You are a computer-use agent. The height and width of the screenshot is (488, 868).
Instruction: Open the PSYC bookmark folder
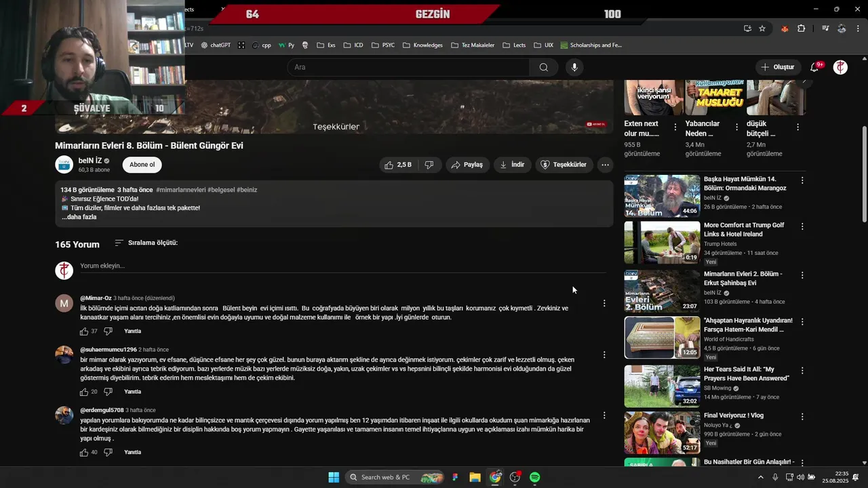pos(382,45)
